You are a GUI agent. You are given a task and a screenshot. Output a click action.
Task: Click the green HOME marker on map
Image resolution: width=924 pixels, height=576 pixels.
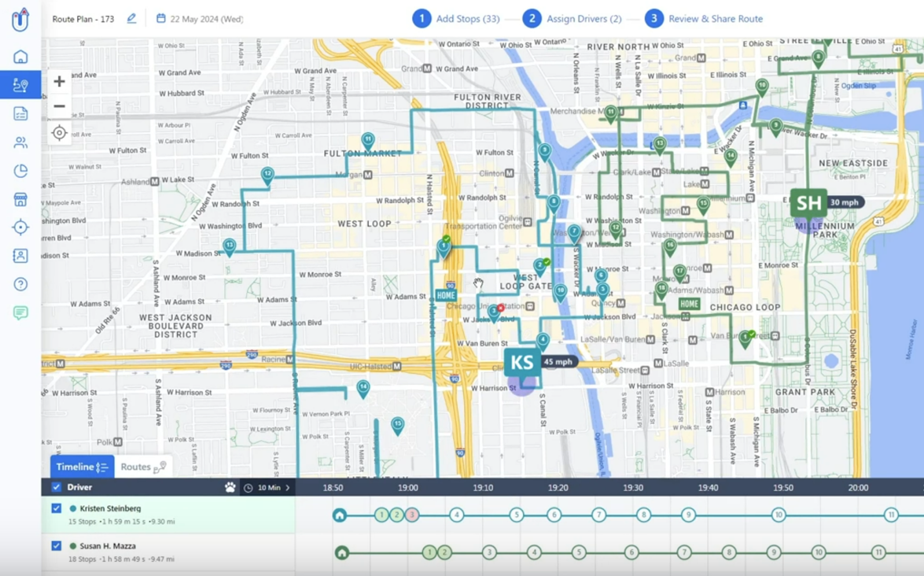tap(689, 304)
